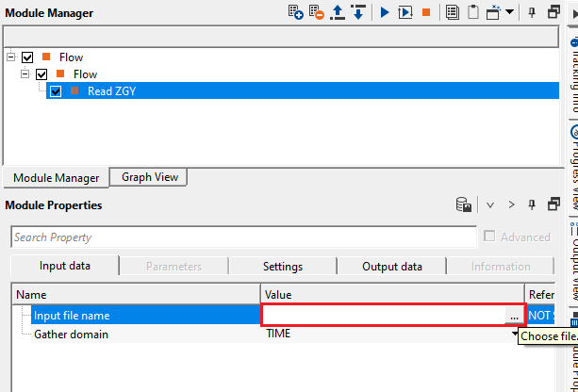578x392 pixels.
Task: Collapse the top-level Flow tree node
Action: pyautogui.click(x=11, y=57)
